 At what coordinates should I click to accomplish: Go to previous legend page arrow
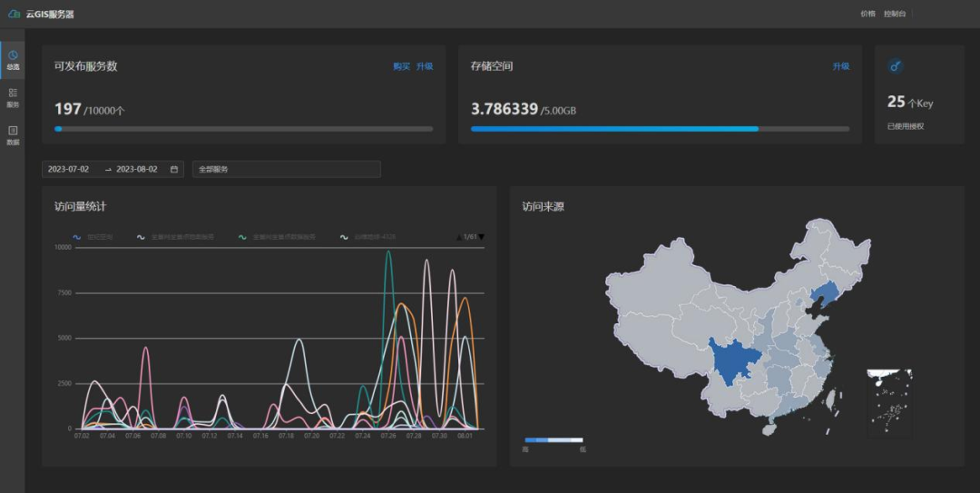click(x=459, y=237)
